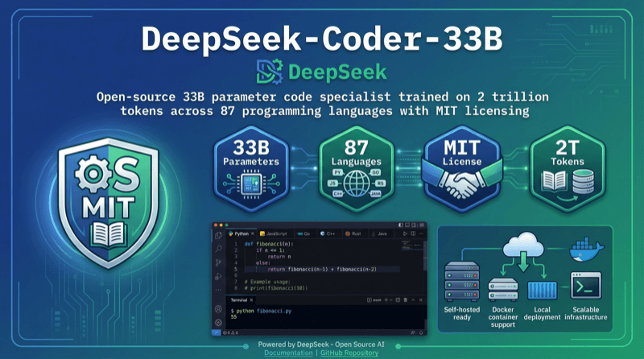
Task: Click the blue remote indicator in status bar
Action: (216, 332)
